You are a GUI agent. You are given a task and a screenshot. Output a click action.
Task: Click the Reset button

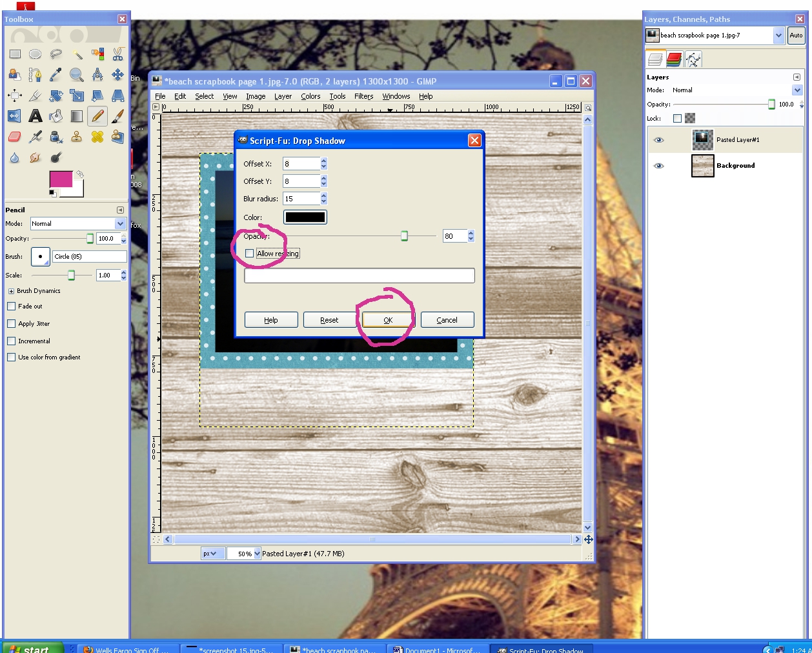329,320
